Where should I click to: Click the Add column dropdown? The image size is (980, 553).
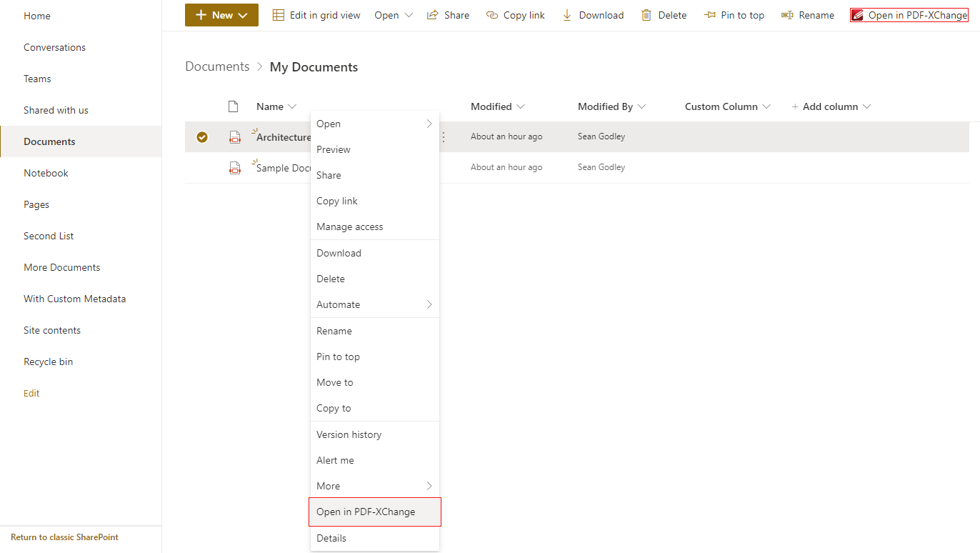click(x=832, y=106)
